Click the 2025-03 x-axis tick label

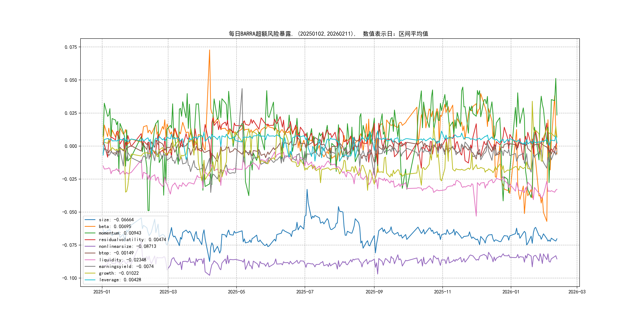168,292
